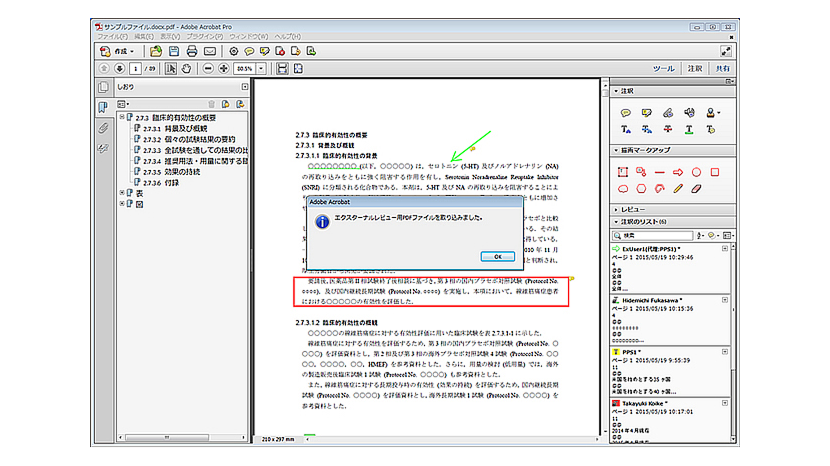Click the save floppy disk icon

point(174,50)
